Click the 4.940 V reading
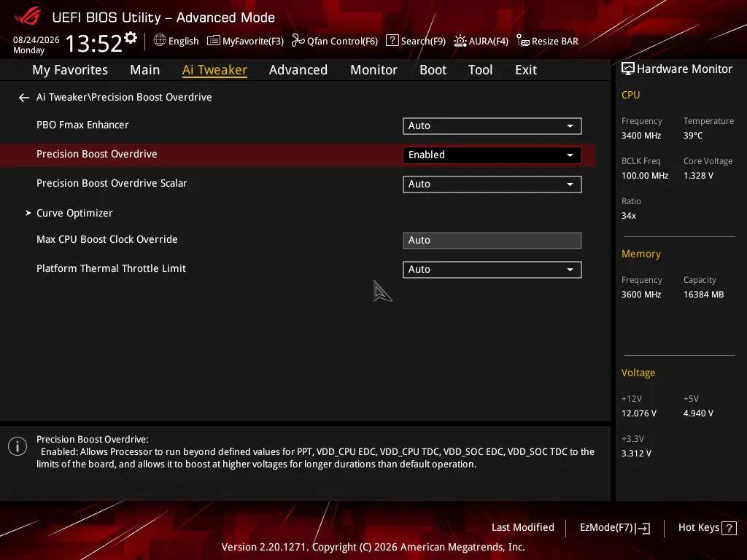The image size is (747, 560). pyautogui.click(x=698, y=413)
